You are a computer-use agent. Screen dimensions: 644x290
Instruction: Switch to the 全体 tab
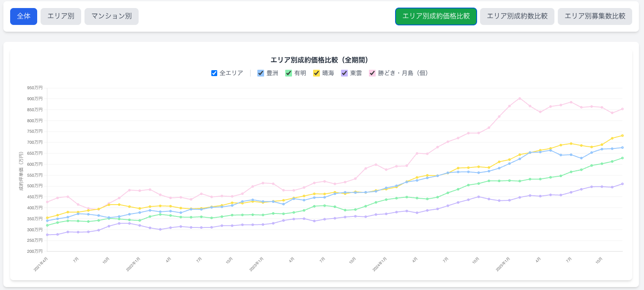(x=24, y=16)
